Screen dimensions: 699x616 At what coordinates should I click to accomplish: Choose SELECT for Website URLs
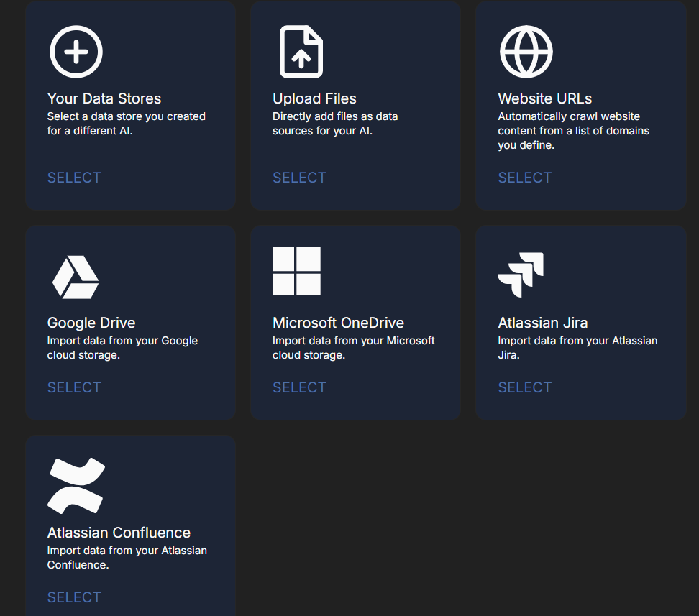point(525,178)
